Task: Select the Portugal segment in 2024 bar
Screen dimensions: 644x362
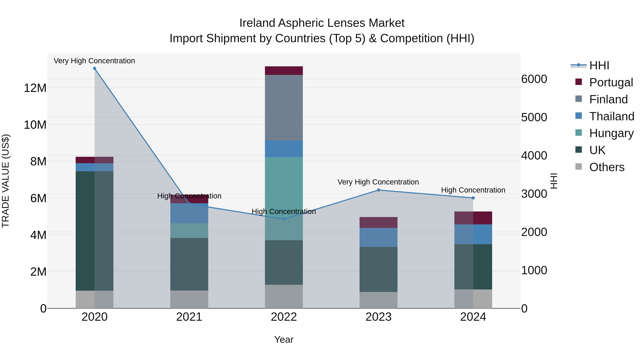Action: click(473, 218)
